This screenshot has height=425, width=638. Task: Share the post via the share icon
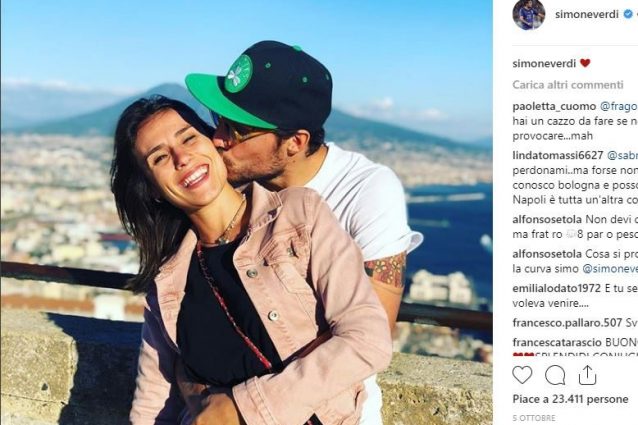click(587, 375)
